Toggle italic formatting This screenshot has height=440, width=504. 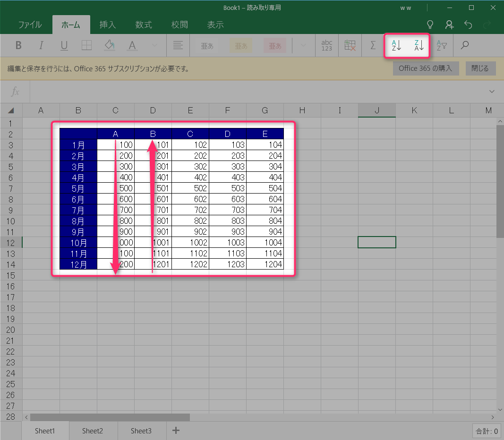point(41,45)
